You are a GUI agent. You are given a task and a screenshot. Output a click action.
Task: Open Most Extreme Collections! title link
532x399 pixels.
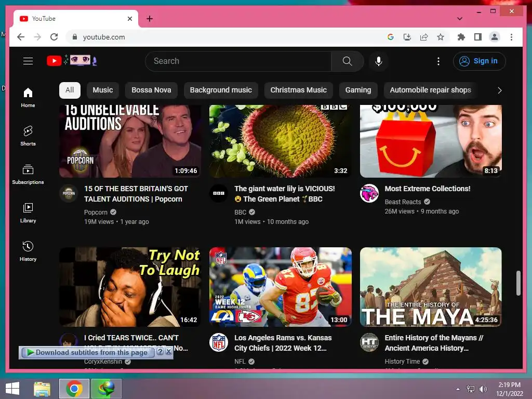coord(428,189)
